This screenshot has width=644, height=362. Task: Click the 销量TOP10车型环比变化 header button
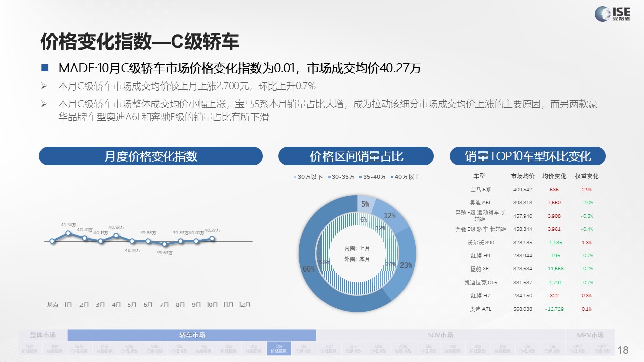[x=527, y=156]
